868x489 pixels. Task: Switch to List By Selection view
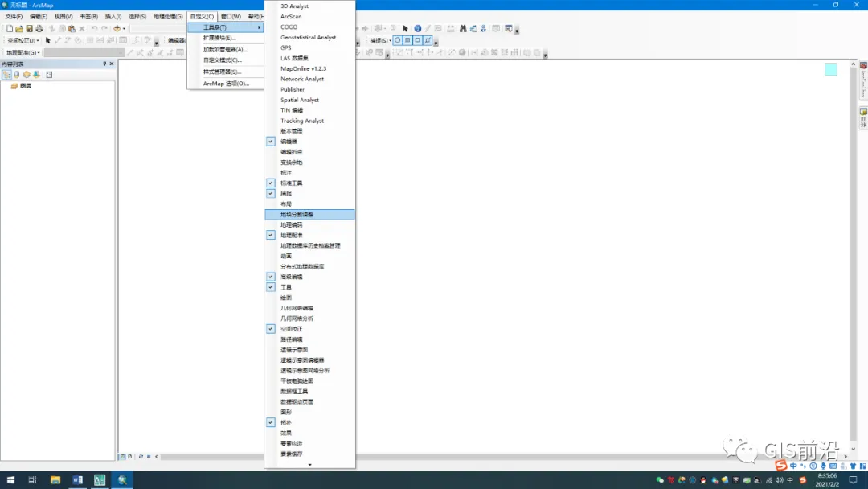[36, 75]
